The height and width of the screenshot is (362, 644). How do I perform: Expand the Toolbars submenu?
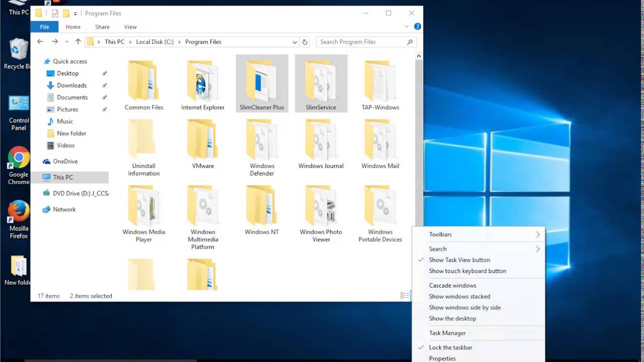pyautogui.click(x=478, y=234)
